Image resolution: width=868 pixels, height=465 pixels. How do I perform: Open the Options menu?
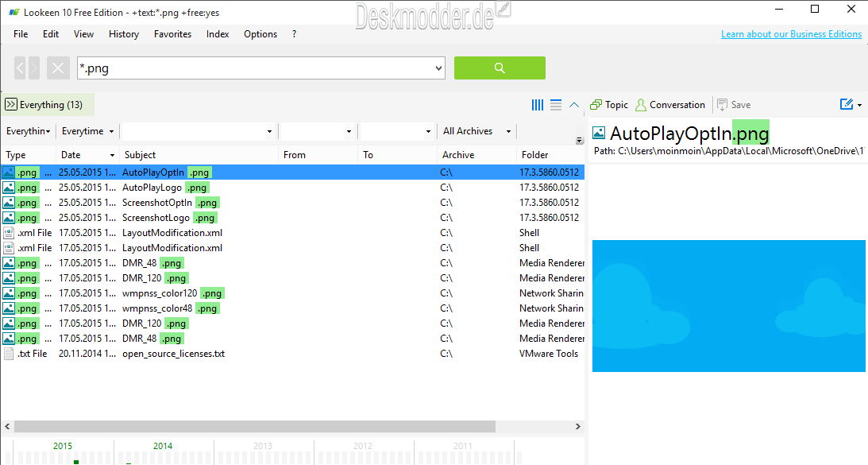[x=260, y=34]
